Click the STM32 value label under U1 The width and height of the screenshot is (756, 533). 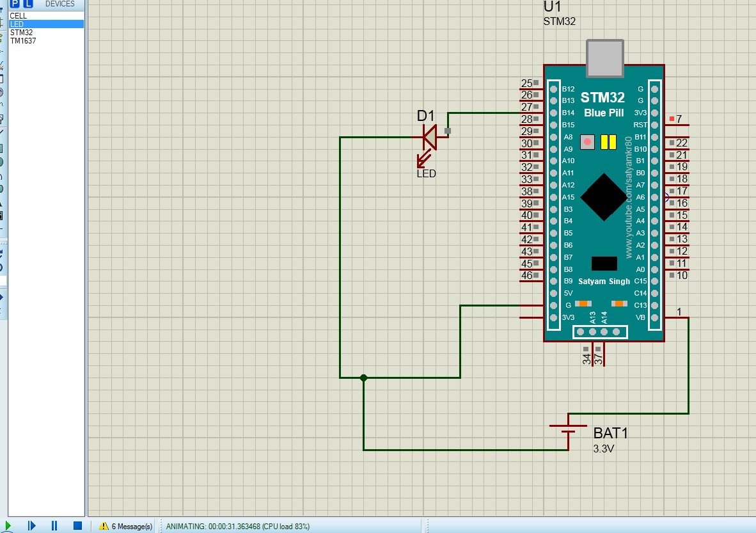[559, 21]
